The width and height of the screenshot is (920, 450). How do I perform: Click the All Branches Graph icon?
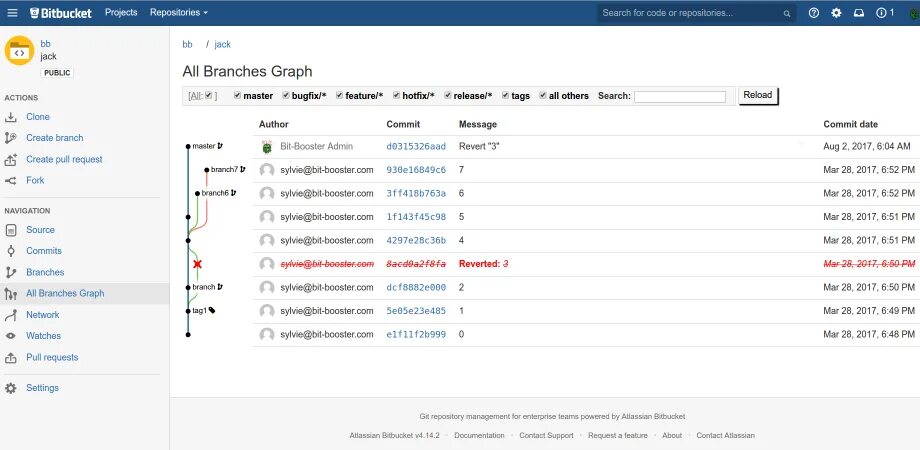coord(11,293)
